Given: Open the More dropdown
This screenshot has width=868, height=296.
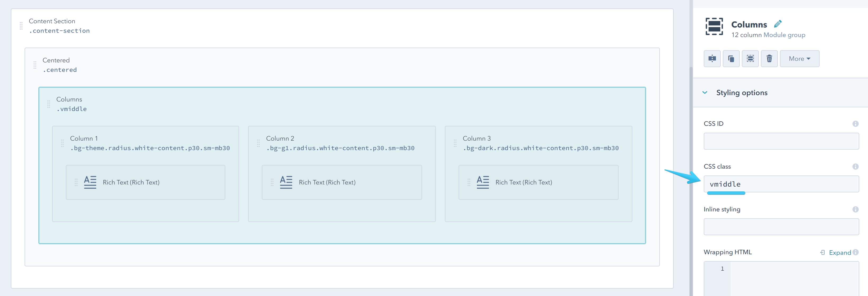Looking at the screenshot, I should click(x=799, y=58).
